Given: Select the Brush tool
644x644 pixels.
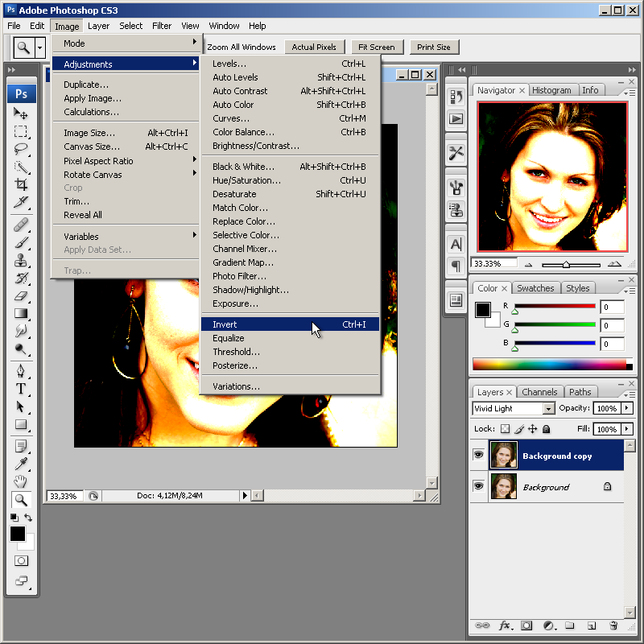Looking at the screenshot, I should [x=21, y=242].
